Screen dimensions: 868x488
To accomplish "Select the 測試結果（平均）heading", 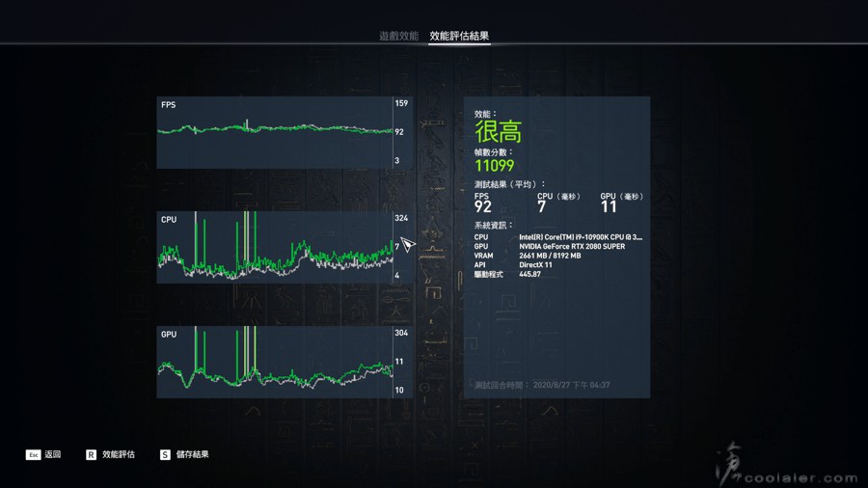I will [x=510, y=184].
